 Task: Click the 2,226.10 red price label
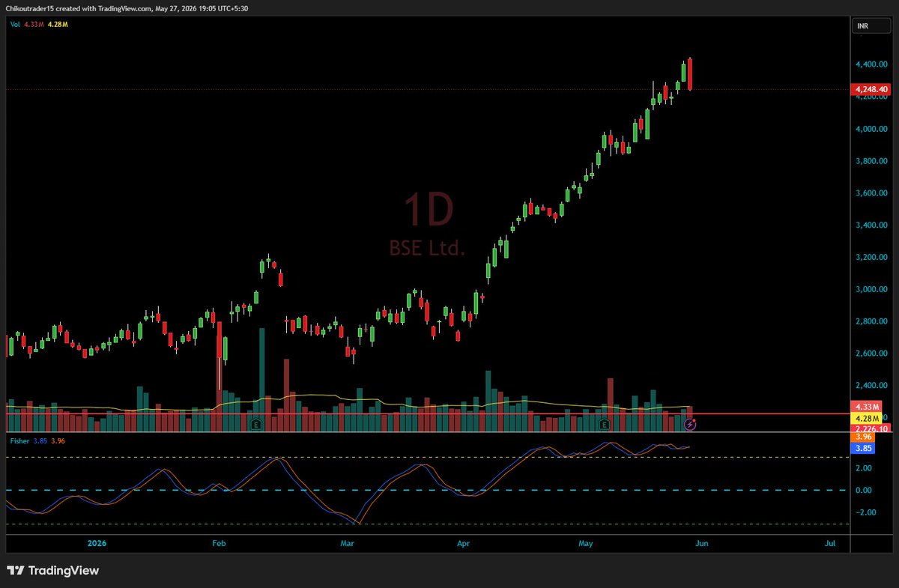coord(869,428)
